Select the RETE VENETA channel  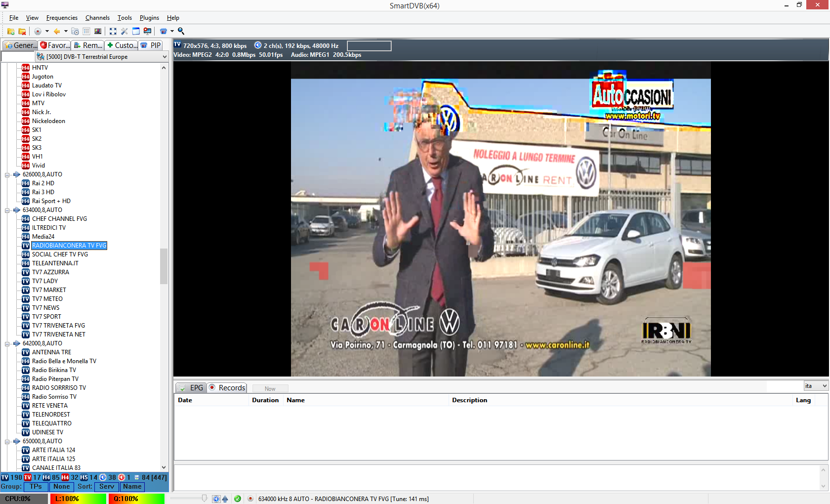[50, 406]
